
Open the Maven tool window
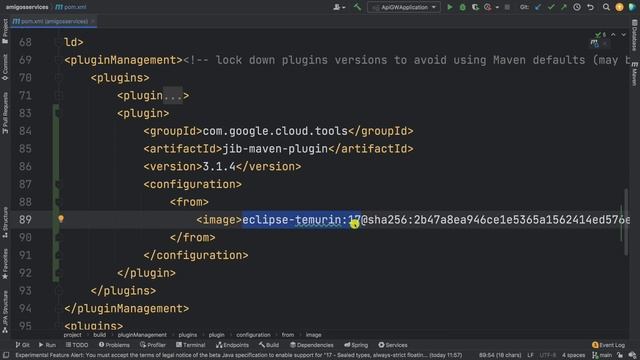(x=635, y=74)
